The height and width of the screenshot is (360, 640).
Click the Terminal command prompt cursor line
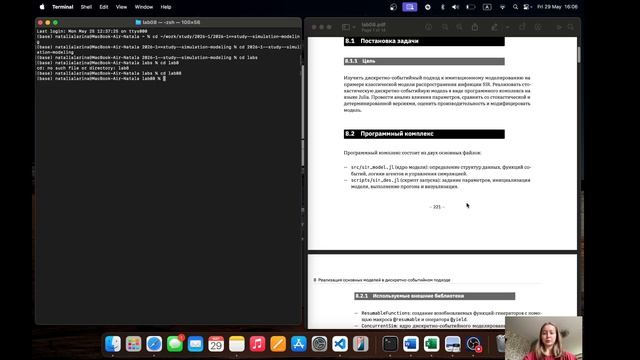tap(101, 78)
